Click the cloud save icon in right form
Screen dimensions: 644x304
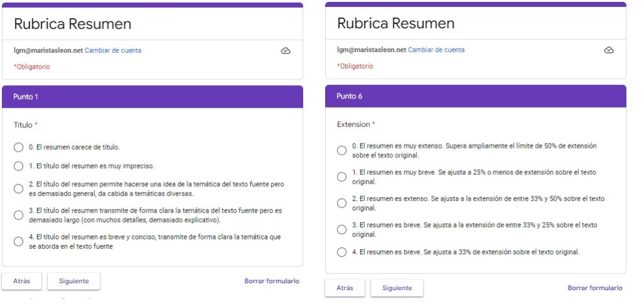point(608,50)
